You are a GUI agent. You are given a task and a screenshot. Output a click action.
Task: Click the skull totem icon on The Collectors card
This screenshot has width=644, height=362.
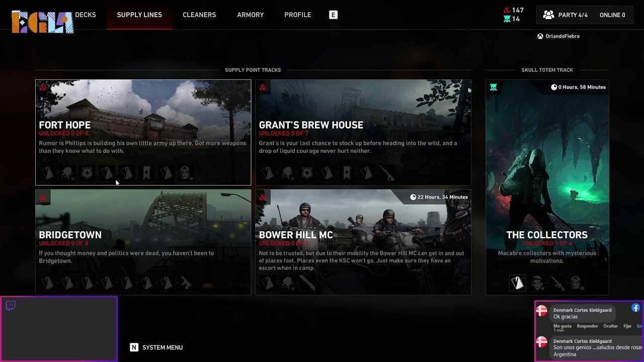(494, 87)
